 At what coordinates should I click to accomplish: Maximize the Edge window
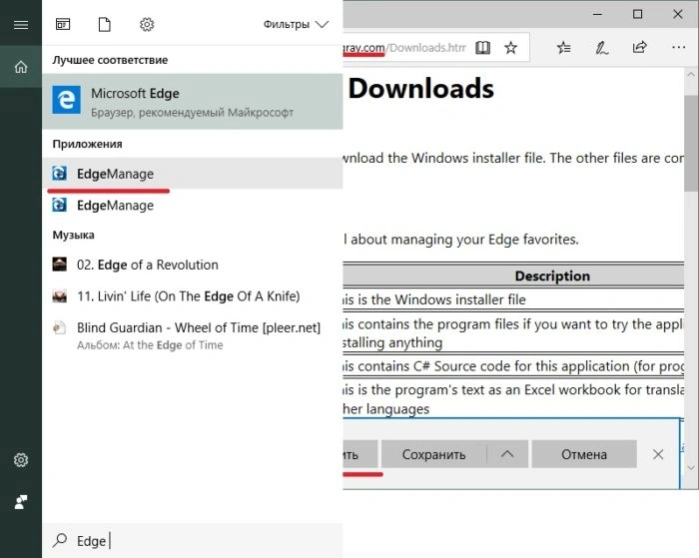(x=637, y=14)
